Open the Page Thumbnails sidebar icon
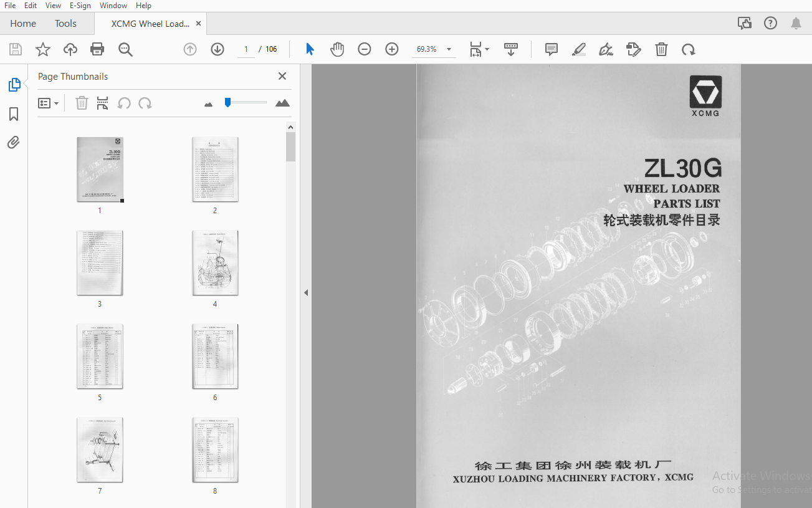812x508 pixels. tap(14, 85)
